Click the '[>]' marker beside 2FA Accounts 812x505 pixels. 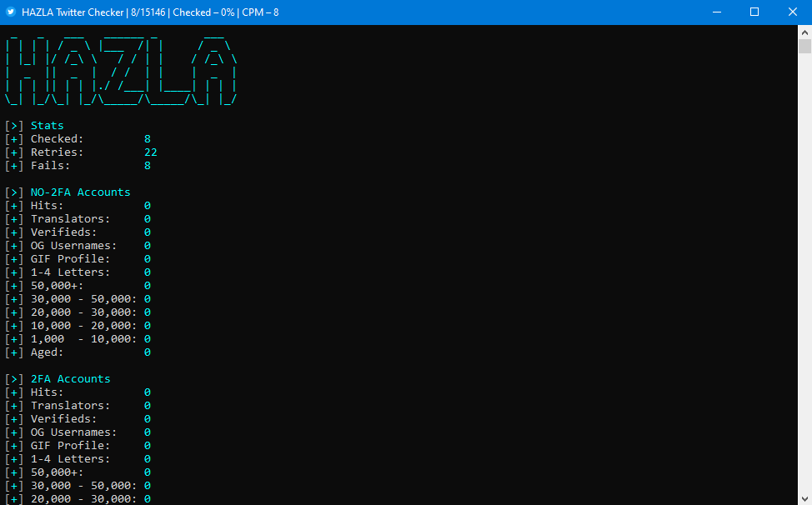(x=14, y=378)
